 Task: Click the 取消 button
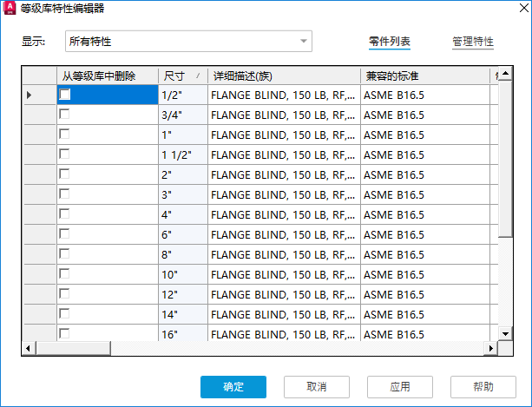pos(317,386)
